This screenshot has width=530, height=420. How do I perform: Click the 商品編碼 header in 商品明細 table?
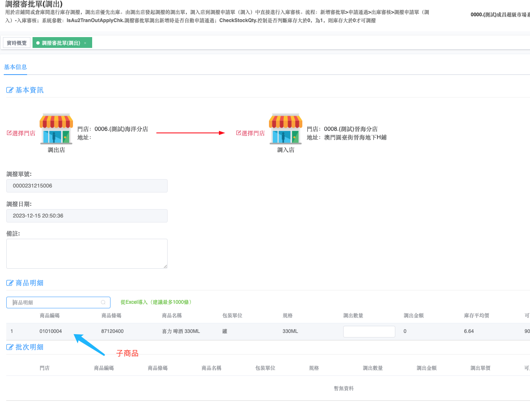50,315
